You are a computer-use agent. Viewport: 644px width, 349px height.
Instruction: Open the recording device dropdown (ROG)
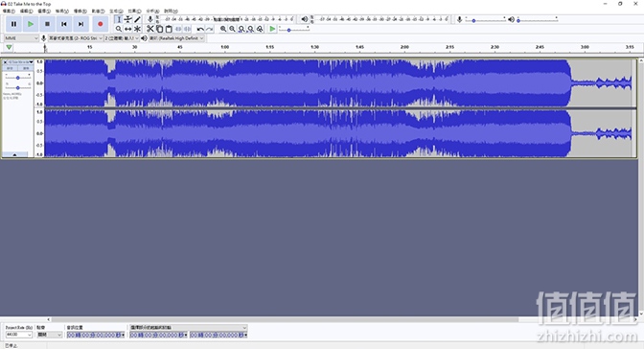[x=76, y=38]
